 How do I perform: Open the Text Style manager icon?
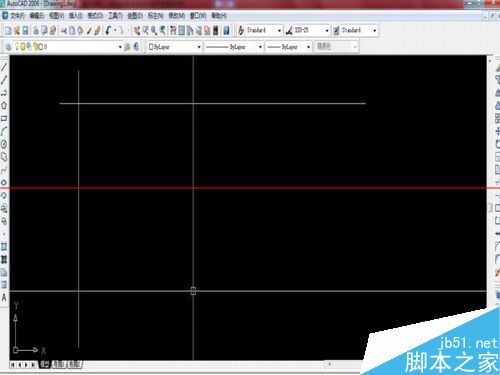(x=241, y=30)
